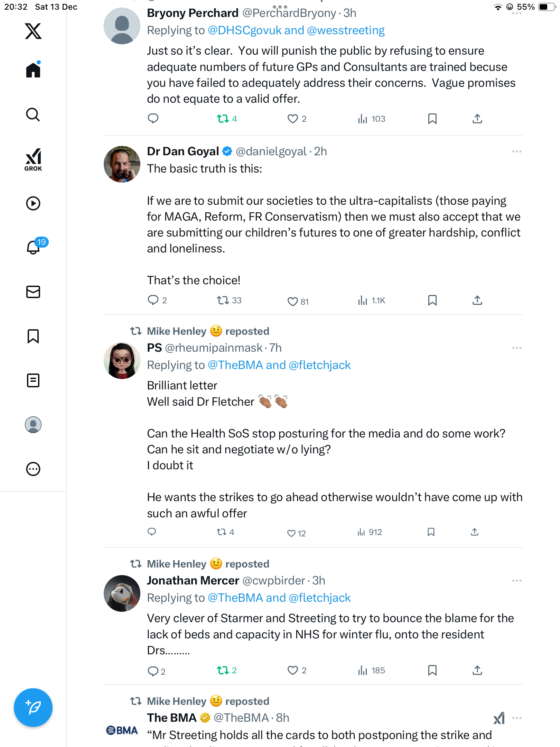The image size is (560, 747).
Task: Go to the Home feed
Action: click(x=33, y=70)
